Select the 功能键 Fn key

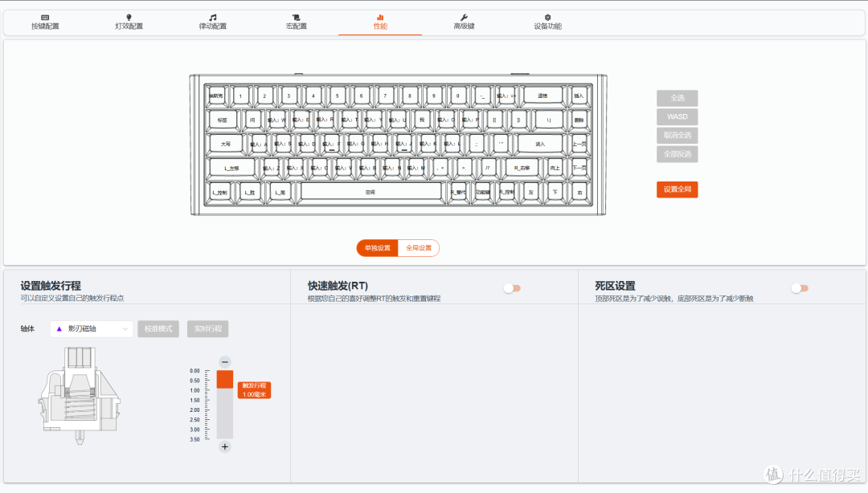482,192
